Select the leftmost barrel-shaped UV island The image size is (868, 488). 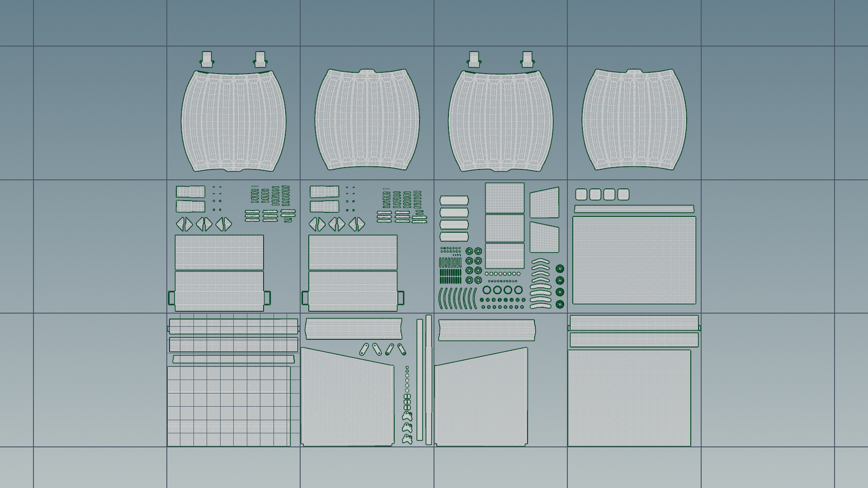(233, 121)
